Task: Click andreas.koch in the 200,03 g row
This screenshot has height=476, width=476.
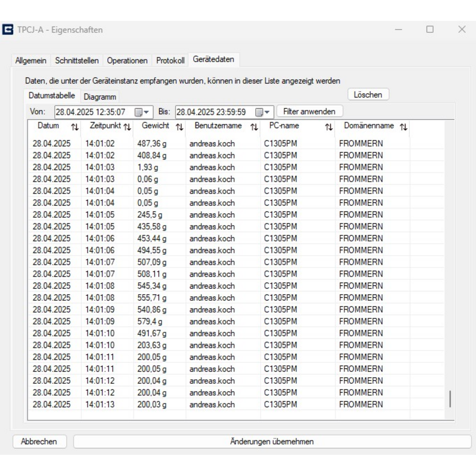Action: [x=212, y=405]
